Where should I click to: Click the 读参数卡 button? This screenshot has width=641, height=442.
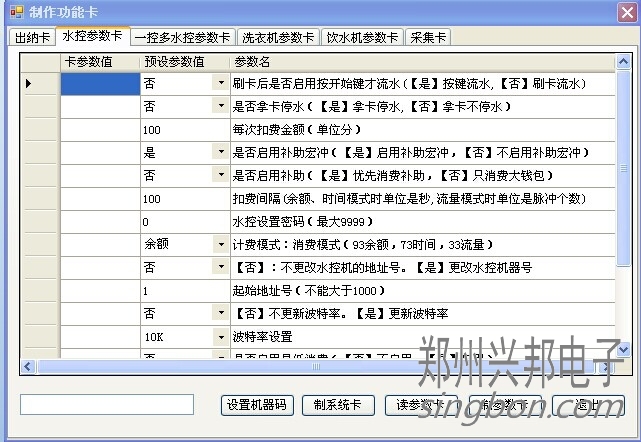pyautogui.click(x=420, y=405)
